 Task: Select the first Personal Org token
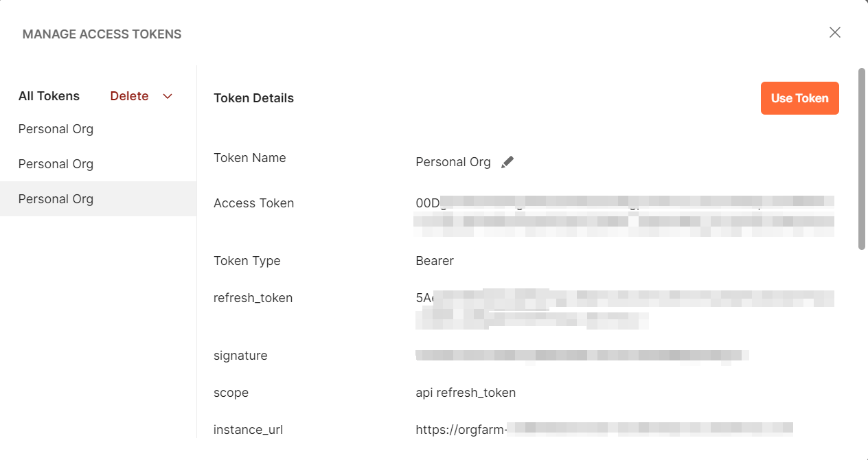[56, 129]
